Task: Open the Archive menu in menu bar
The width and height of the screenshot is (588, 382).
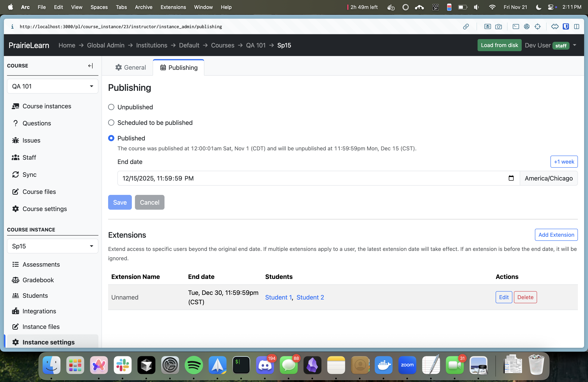Action: pos(143,7)
